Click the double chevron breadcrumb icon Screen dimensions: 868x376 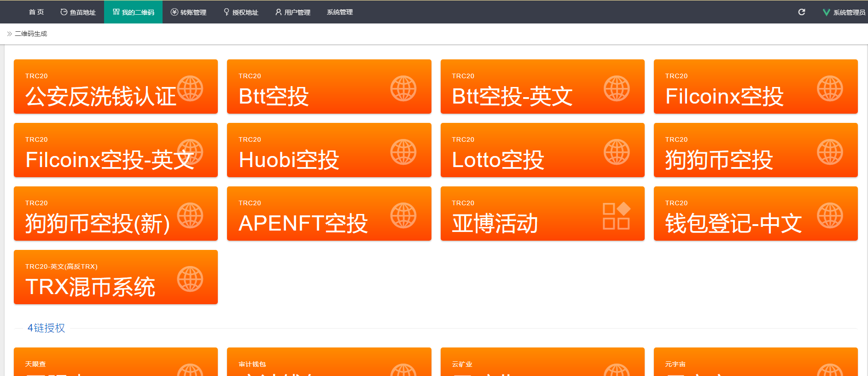pyautogui.click(x=9, y=34)
